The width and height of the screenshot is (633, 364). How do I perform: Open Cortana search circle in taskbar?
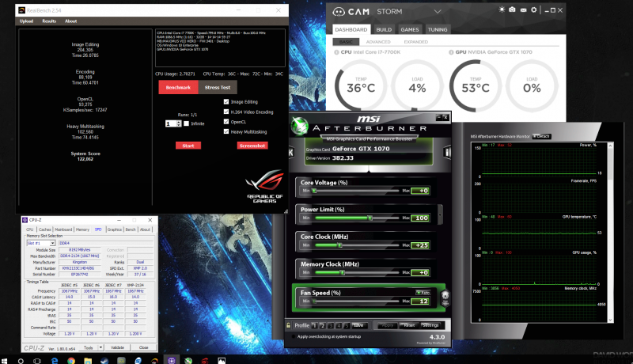click(x=21, y=361)
